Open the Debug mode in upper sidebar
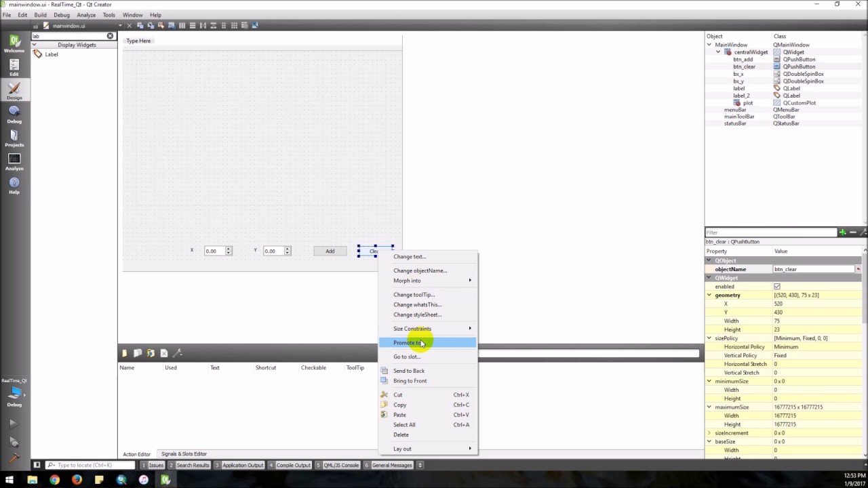 [14, 115]
